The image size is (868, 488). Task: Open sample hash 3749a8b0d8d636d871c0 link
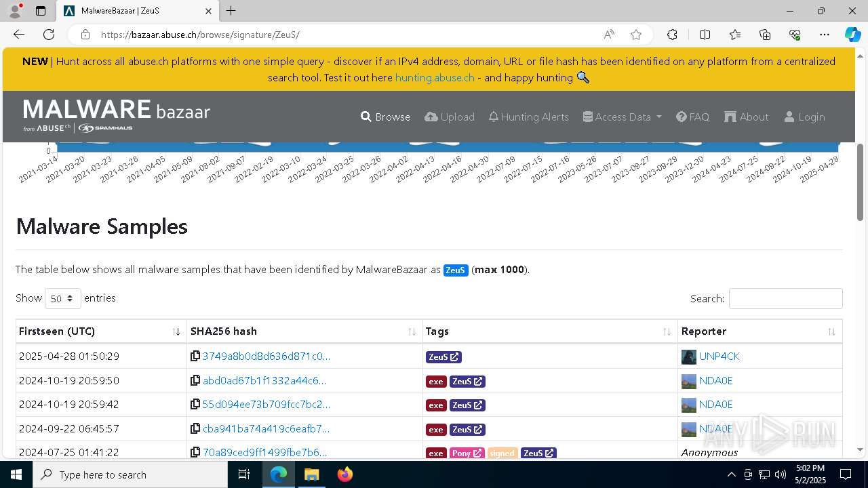[x=267, y=357]
